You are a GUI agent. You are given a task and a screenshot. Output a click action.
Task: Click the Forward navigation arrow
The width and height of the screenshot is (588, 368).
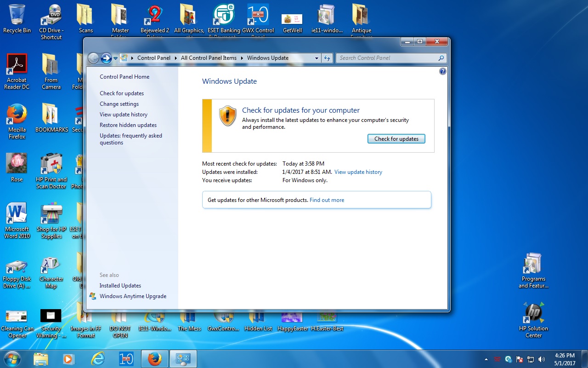coord(106,58)
